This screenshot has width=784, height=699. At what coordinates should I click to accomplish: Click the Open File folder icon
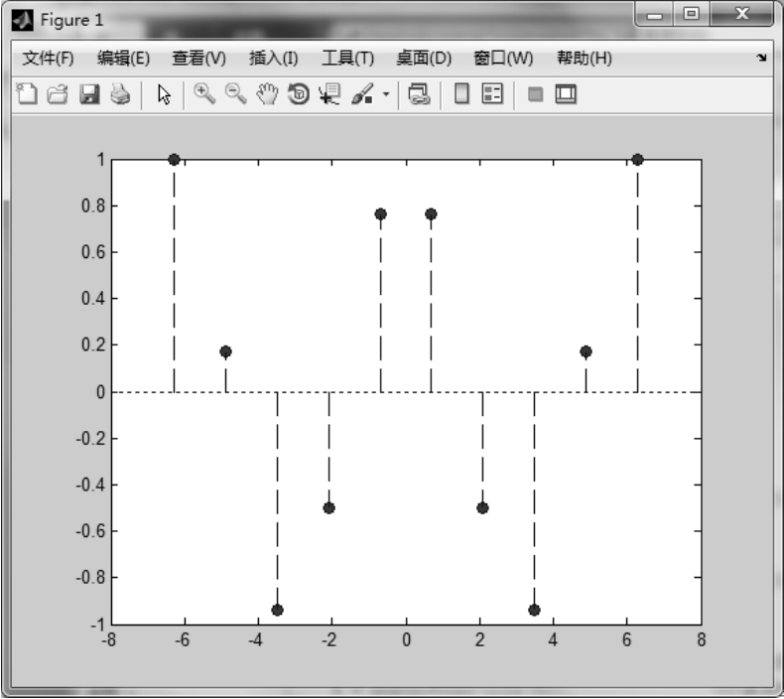click(58, 94)
